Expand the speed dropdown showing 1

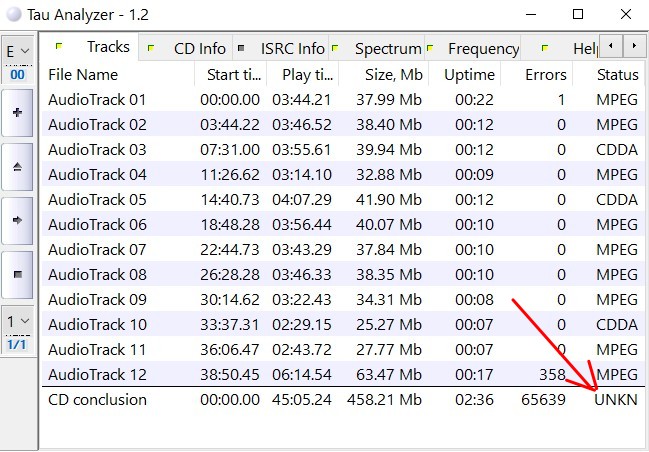(17, 322)
